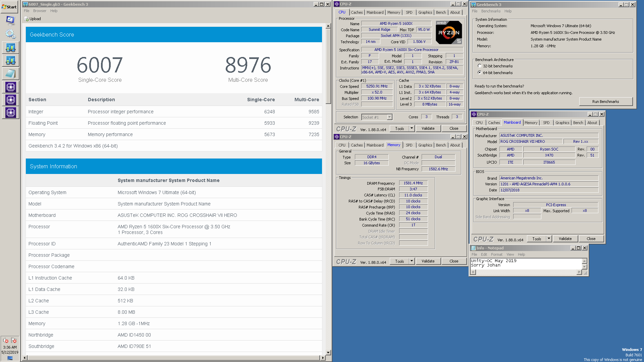644x362 pixels.
Task: Open the Socket #1 selection dropdown
Action: [389, 117]
